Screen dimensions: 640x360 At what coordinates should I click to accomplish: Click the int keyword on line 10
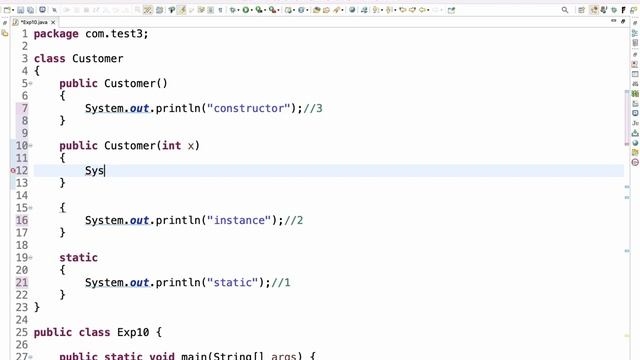click(x=171, y=146)
